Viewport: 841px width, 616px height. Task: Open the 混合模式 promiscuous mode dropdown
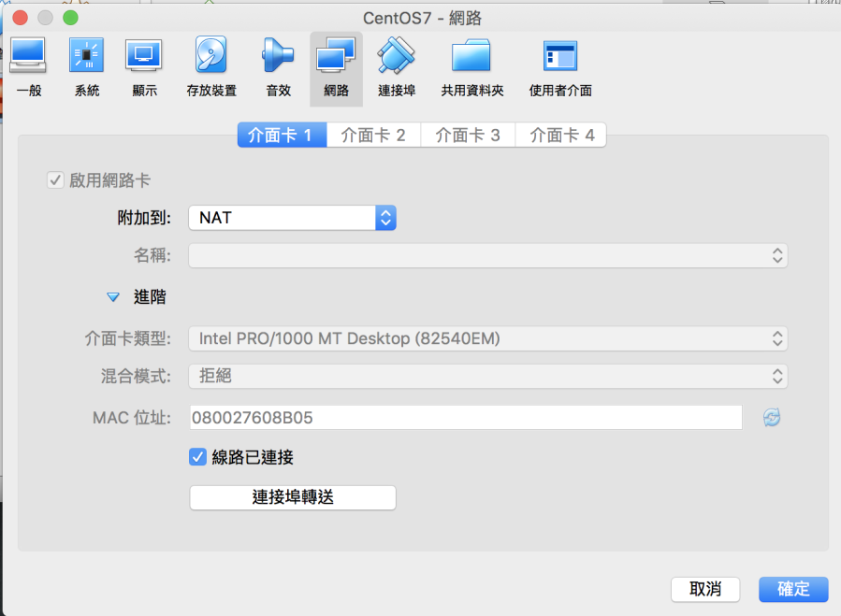487,377
